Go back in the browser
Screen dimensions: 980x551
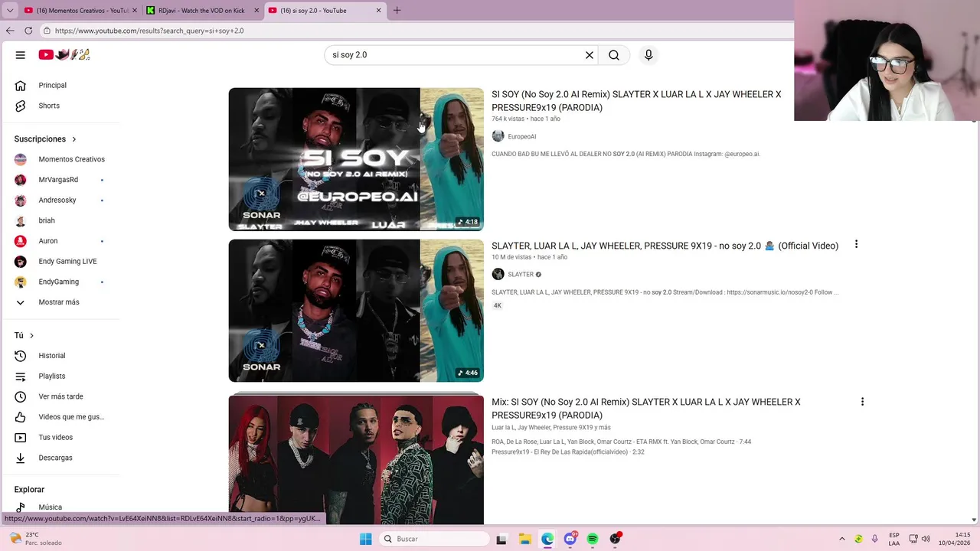coord(10,31)
